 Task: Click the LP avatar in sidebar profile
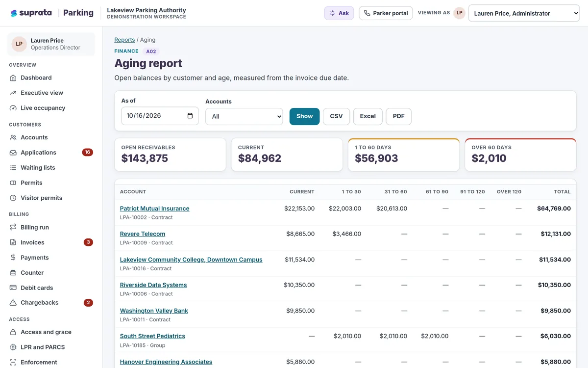coord(19,44)
